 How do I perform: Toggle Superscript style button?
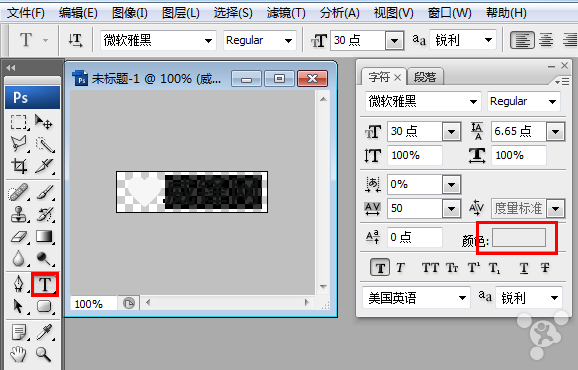tap(474, 268)
